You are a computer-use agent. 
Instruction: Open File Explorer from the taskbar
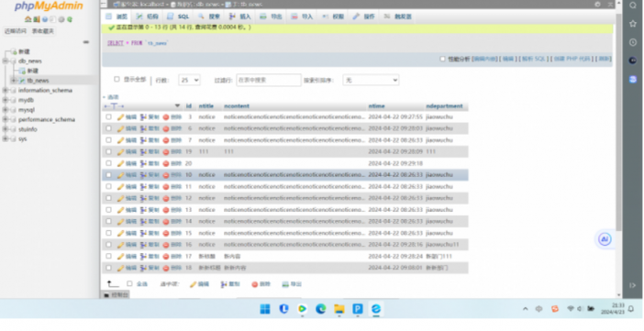coord(339,309)
